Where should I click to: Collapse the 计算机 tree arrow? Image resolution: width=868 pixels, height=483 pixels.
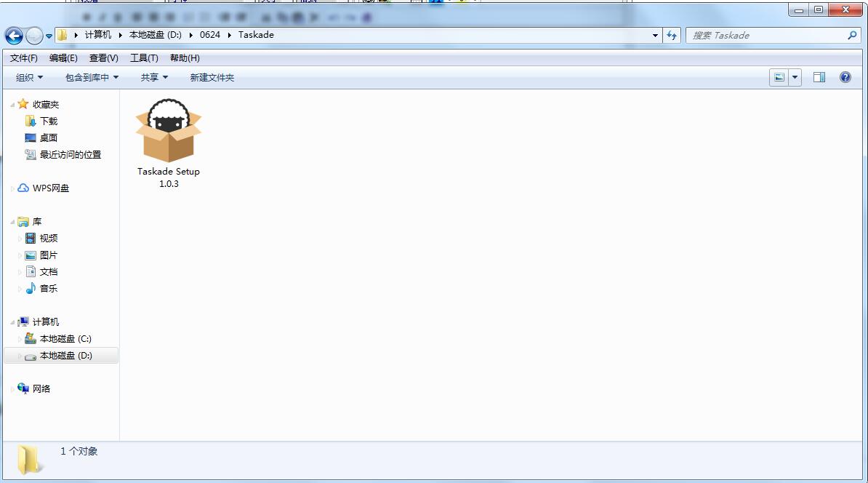click(x=12, y=322)
